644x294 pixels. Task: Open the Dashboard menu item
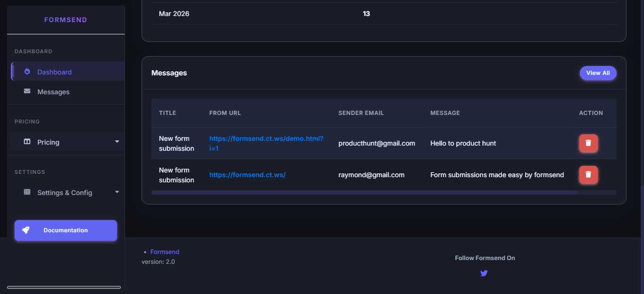(x=68, y=72)
